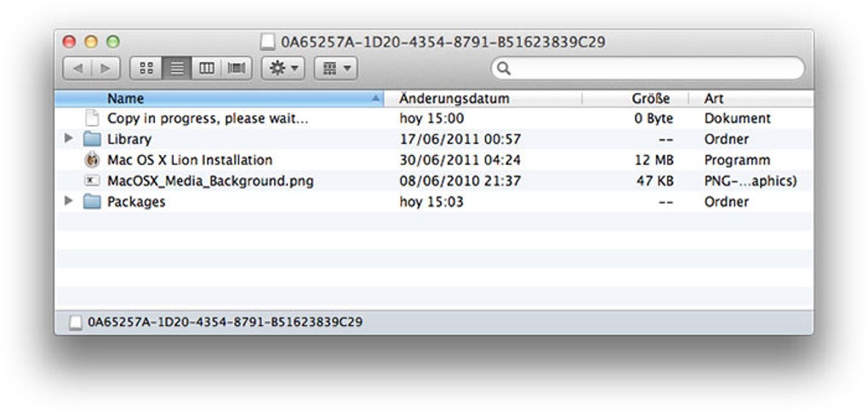This screenshot has width=868, height=413.
Task: Go forward with the right arrow button
Action: [x=106, y=68]
